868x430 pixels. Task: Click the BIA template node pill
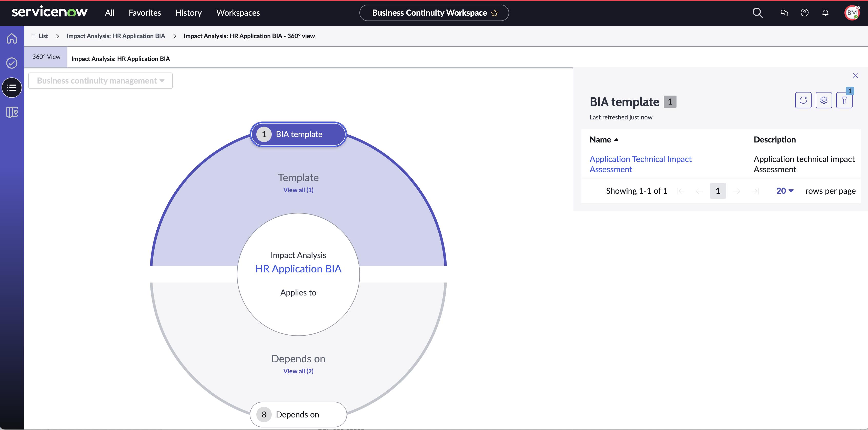[298, 134]
